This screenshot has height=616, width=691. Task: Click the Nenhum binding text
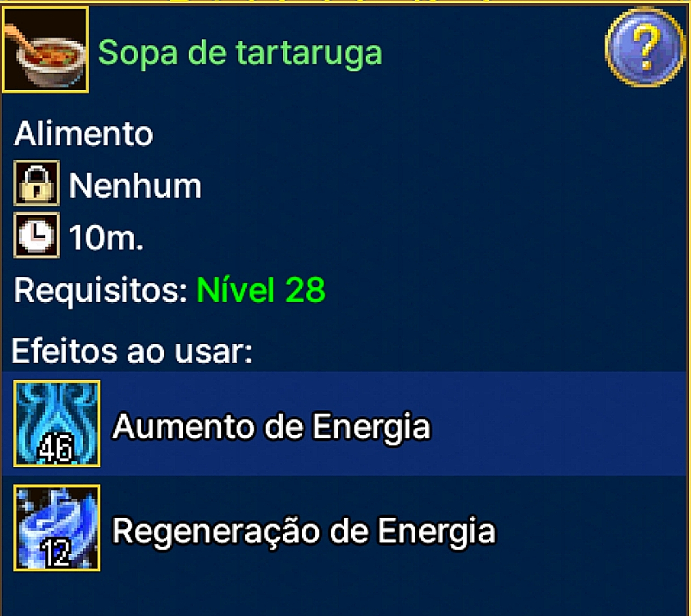(135, 185)
